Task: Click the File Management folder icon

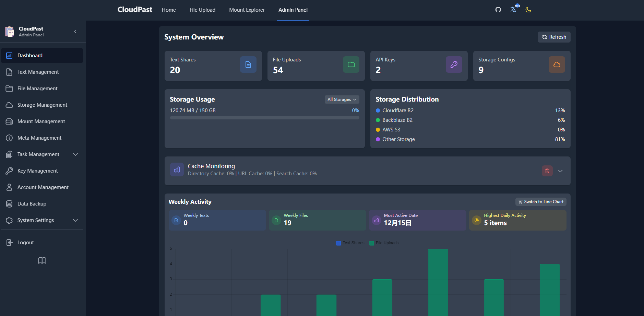Action: point(9,89)
